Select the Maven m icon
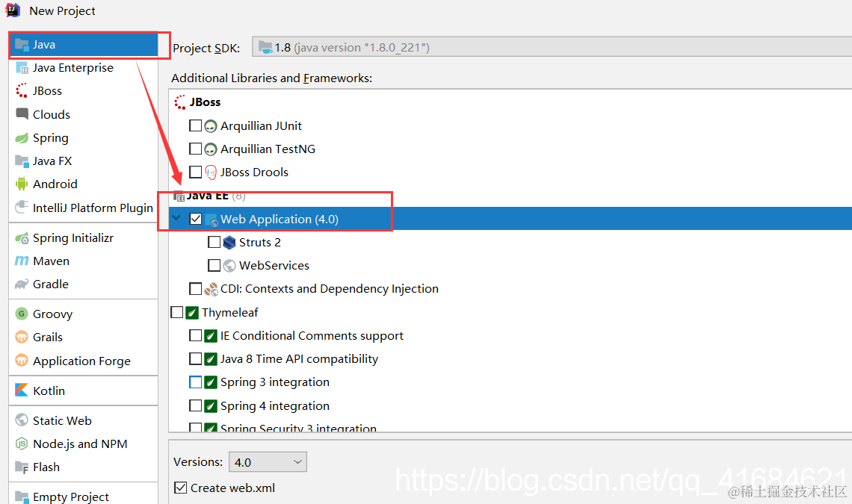 pos(22,261)
